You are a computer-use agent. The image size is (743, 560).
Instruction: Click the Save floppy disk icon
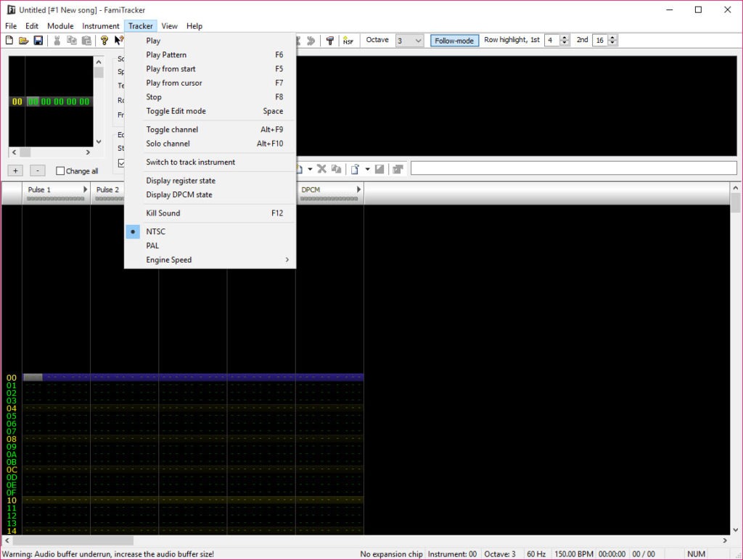click(x=38, y=41)
